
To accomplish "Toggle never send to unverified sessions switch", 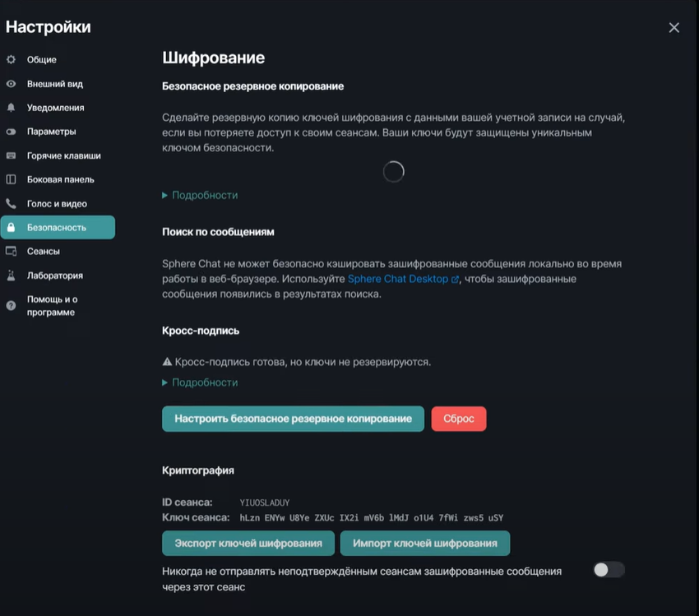I will pos(609,570).
